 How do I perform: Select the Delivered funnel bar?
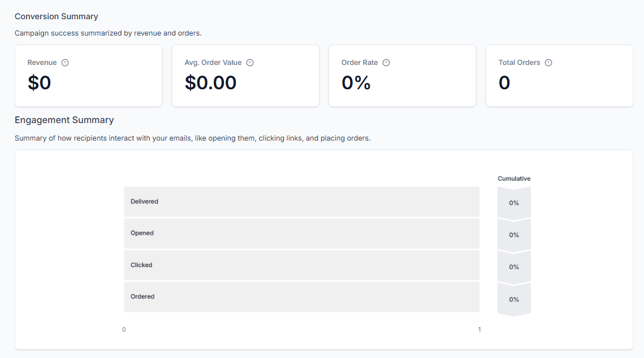click(x=301, y=202)
